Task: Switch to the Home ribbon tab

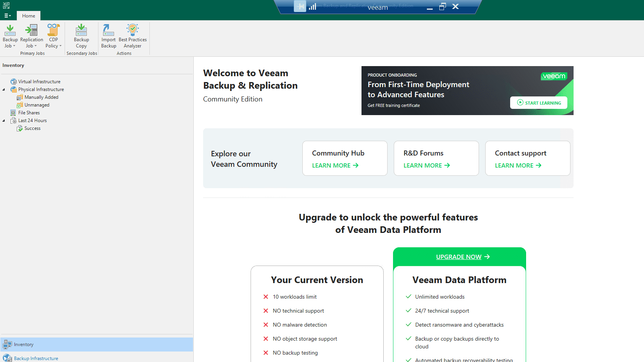Action: 29,16
